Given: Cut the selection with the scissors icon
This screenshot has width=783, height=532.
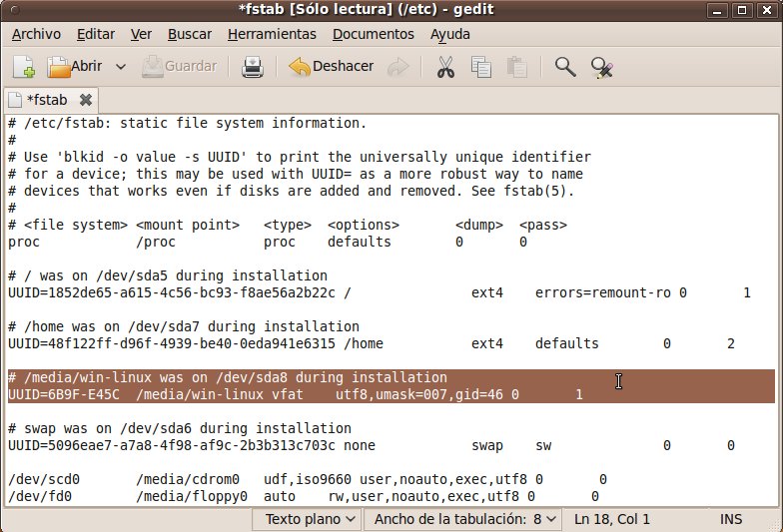Looking at the screenshot, I should click(x=445, y=66).
